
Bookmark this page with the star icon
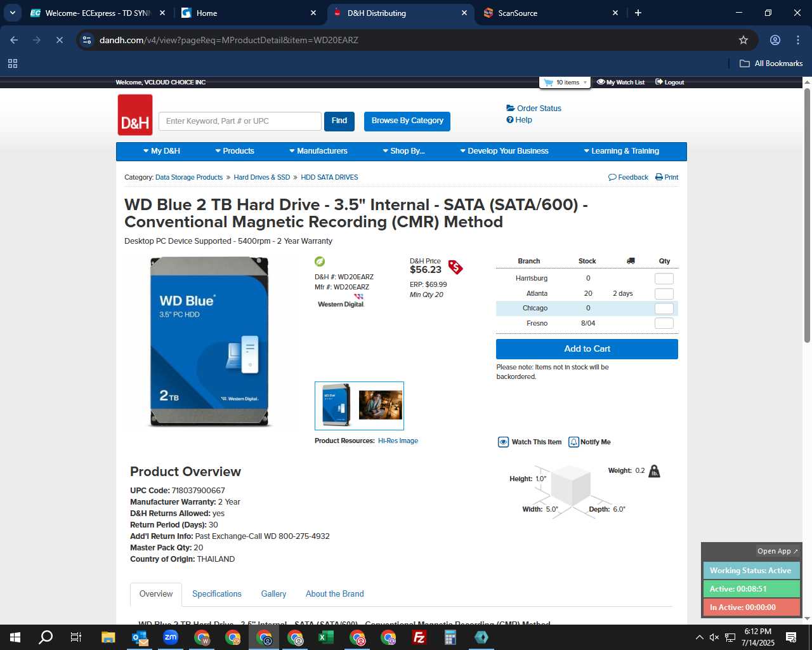[743, 40]
